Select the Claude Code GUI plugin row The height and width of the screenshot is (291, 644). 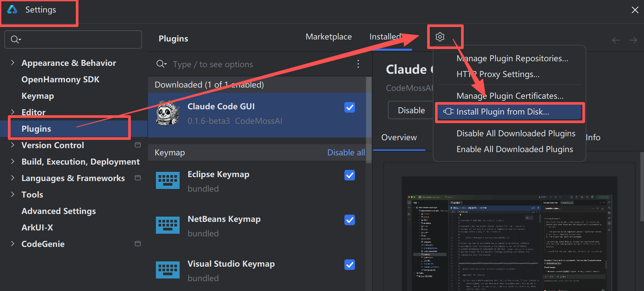click(x=257, y=115)
